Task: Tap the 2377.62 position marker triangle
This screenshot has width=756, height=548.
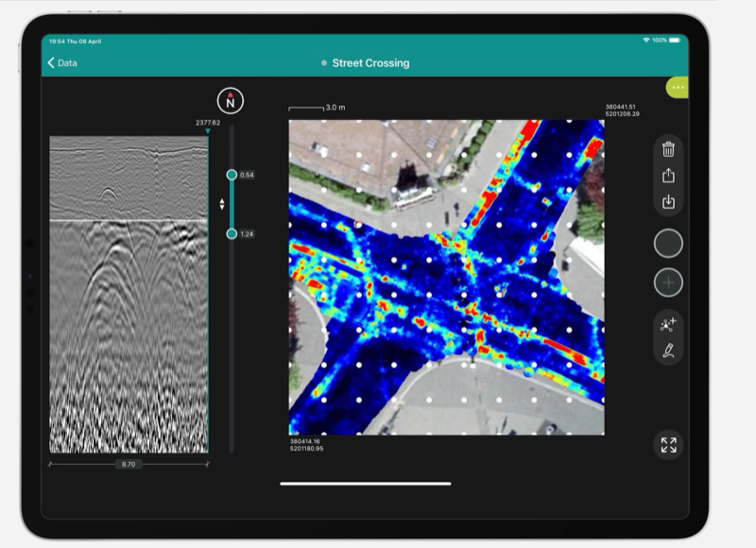Action: (208, 131)
